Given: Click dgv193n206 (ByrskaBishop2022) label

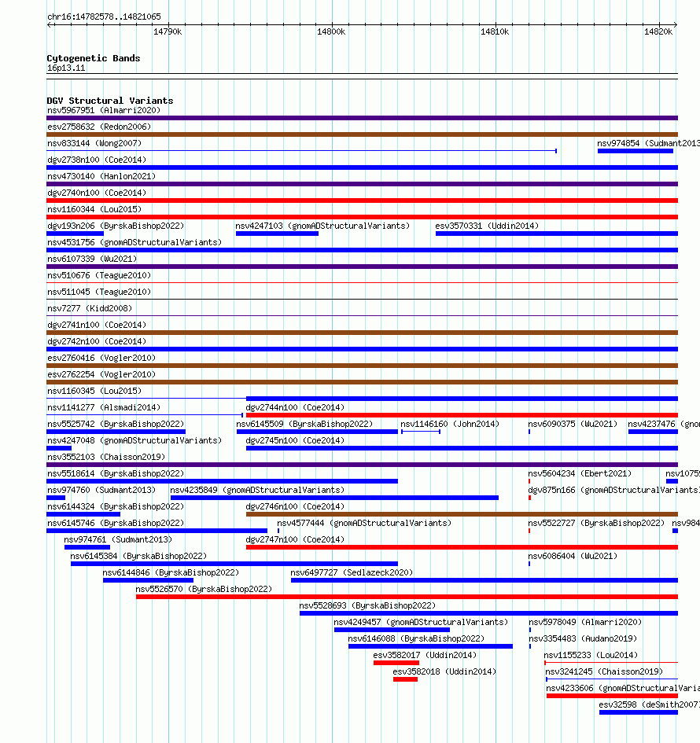Looking at the screenshot, I should (116, 226).
